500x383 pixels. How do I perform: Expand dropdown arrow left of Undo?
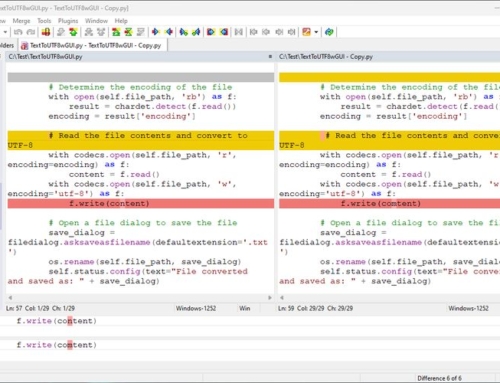[5, 32]
